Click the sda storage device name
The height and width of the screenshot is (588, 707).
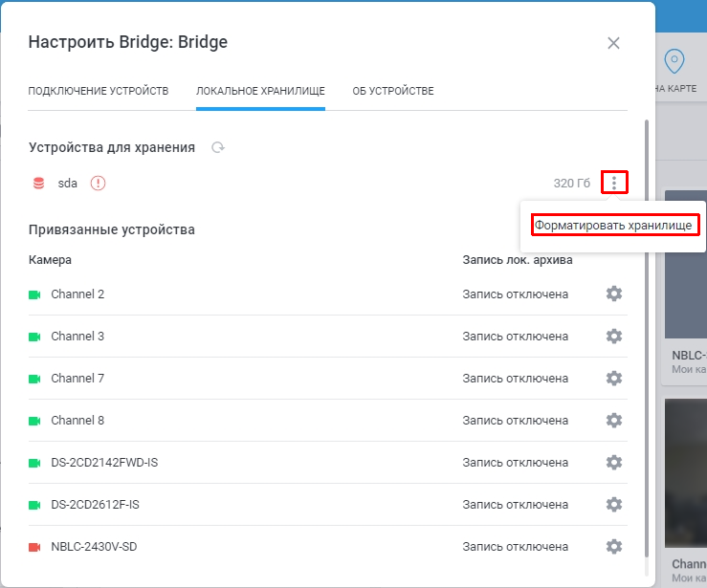(x=68, y=184)
